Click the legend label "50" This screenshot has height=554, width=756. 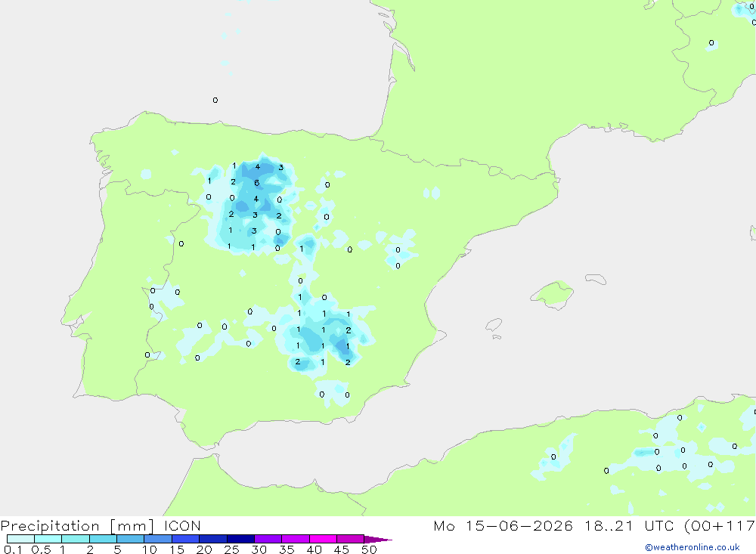[369, 549]
